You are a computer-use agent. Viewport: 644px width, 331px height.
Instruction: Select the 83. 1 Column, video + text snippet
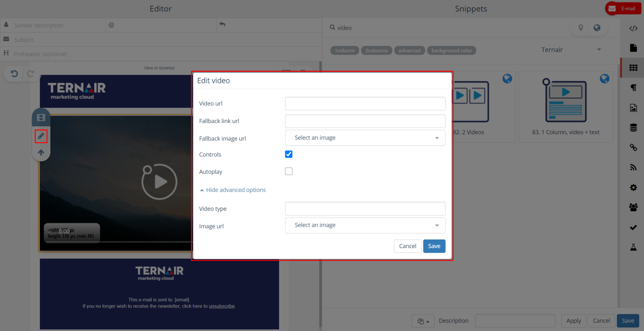click(x=566, y=107)
